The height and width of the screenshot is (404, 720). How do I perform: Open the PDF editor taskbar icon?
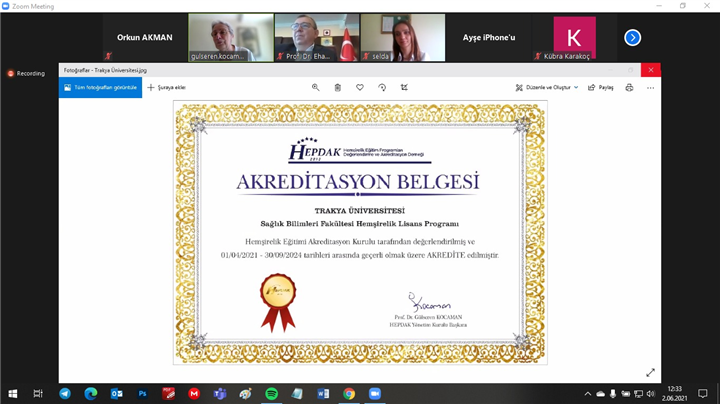168,393
